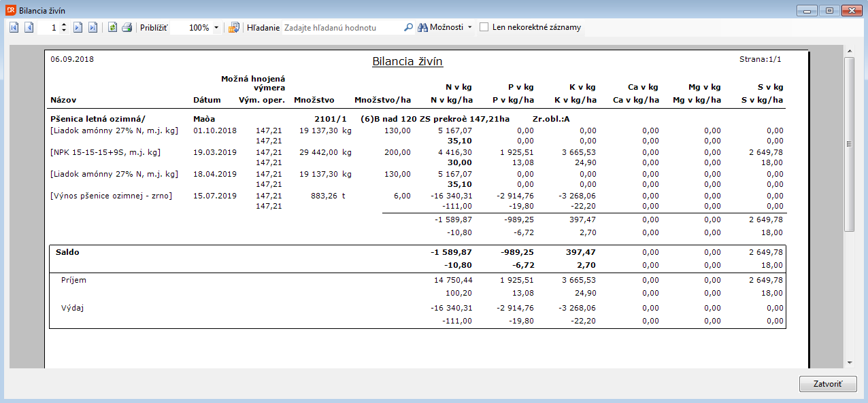Click the NPK 15-15-15+9S row name
Screen dimensions: 868x403
click(105, 152)
